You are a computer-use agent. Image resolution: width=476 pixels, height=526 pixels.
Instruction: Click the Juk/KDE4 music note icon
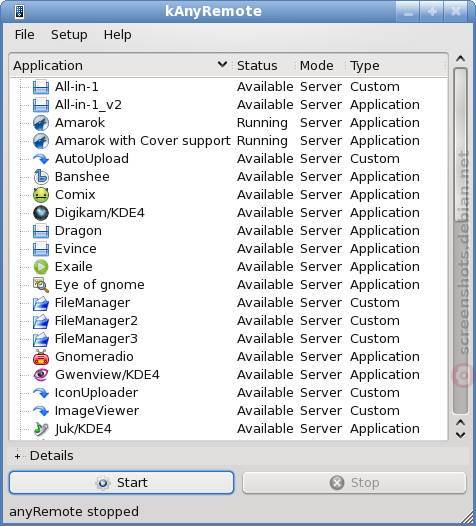[41, 429]
